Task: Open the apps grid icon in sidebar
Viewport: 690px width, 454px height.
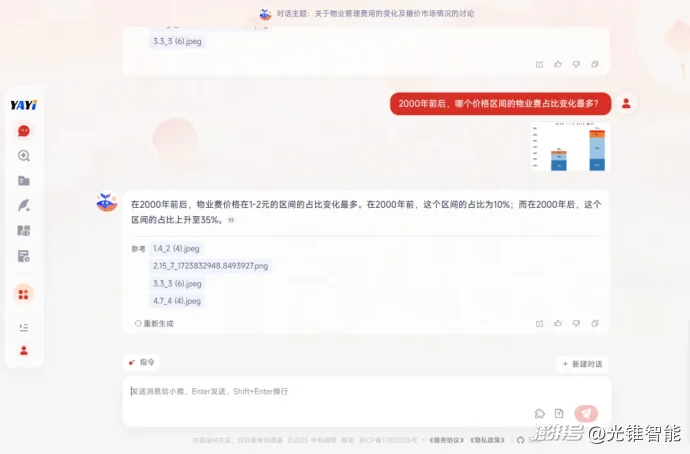Action: 24,293
